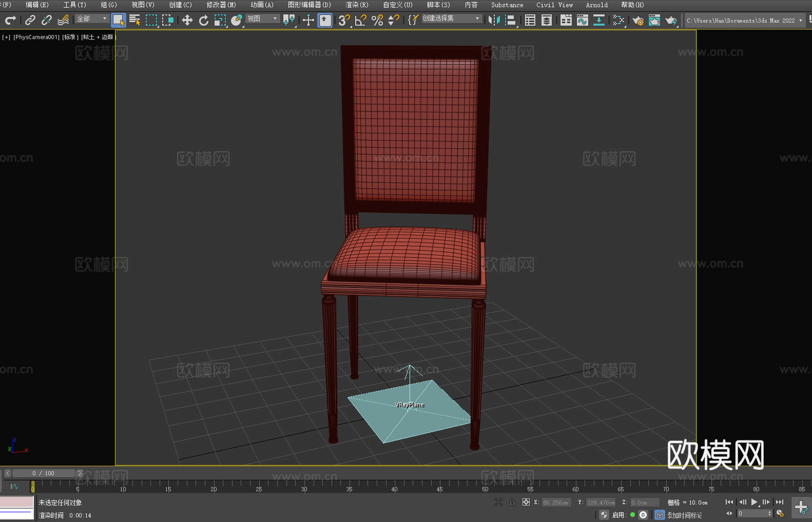Open the 编辑(E) menu

pos(37,5)
